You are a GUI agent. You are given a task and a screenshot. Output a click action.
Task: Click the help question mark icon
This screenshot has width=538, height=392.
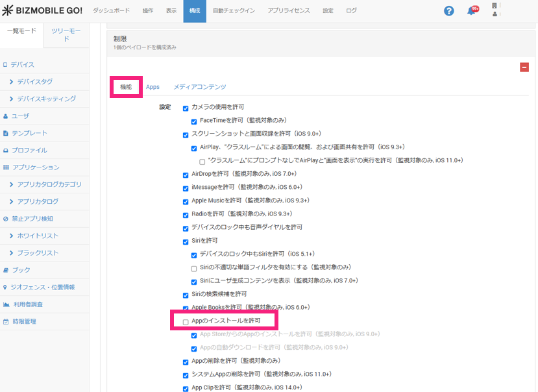tap(448, 11)
